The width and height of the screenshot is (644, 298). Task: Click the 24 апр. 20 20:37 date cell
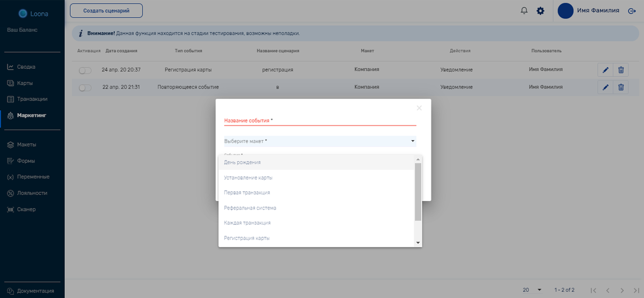(x=121, y=70)
